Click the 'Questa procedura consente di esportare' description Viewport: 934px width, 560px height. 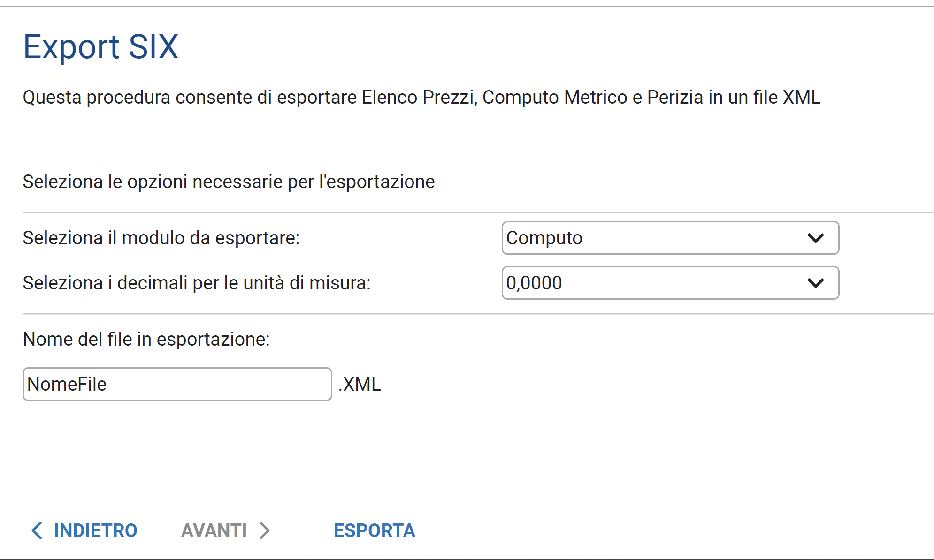pyautogui.click(x=421, y=98)
